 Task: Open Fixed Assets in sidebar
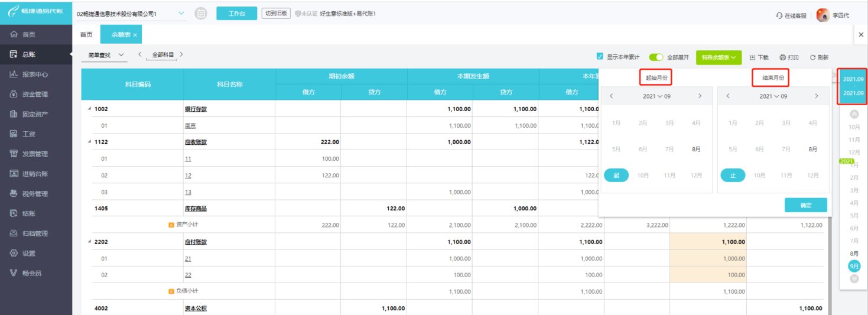(14, 114)
